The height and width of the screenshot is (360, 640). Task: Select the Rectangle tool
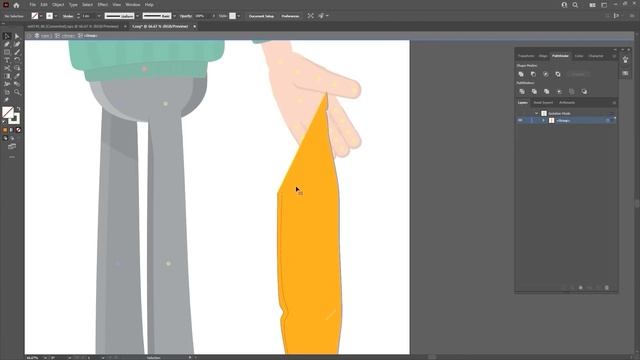point(7,52)
